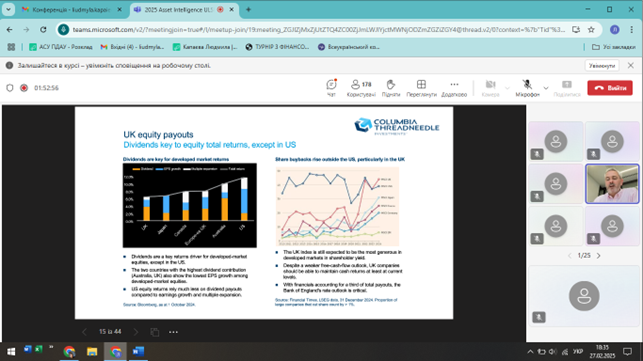Expand camera options dropdown arrow
The image size is (643, 361).
(x=507, y=88)
